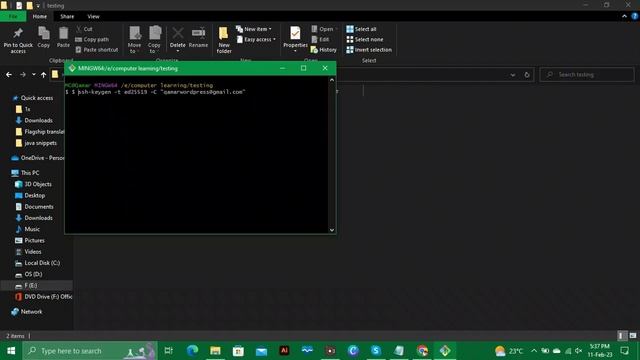The image size is (640, 360).
Task: Open the 1x folder in sidebar
Action: pos(23,109)
